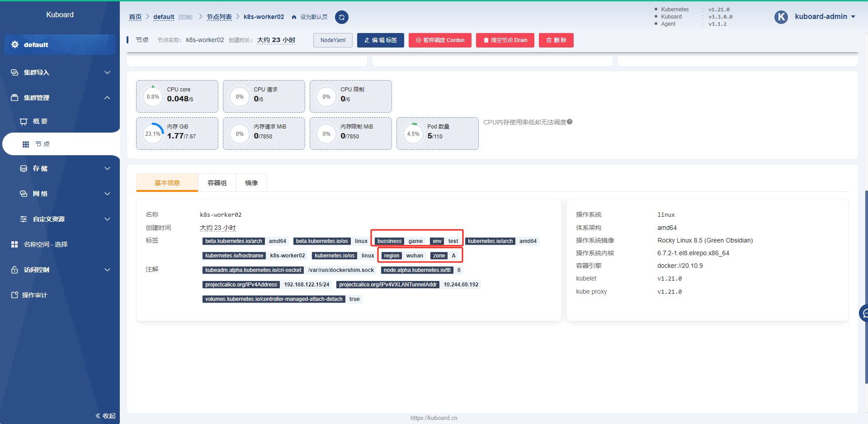Expand the 存储 menu chevron
The width and height of the screenshot is (868, 424).
(x=107, y=168)
